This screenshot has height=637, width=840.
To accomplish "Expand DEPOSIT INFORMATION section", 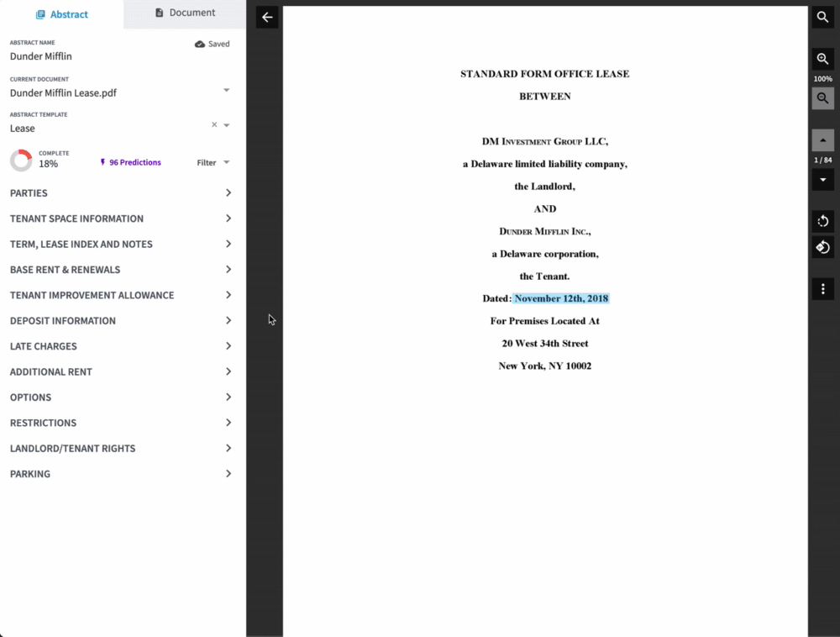I will [x=120, y=320].
